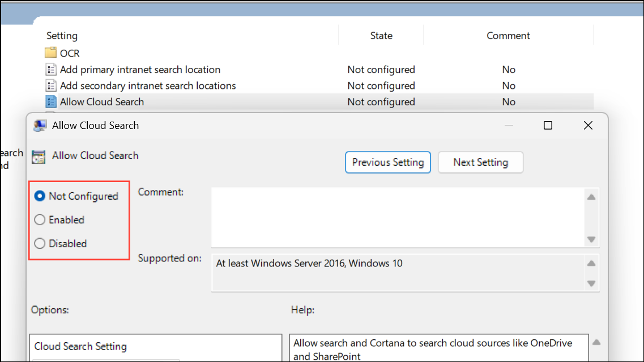
Task: Click the Allow Cloud Search header policy icon
Action: coord(39,157)
